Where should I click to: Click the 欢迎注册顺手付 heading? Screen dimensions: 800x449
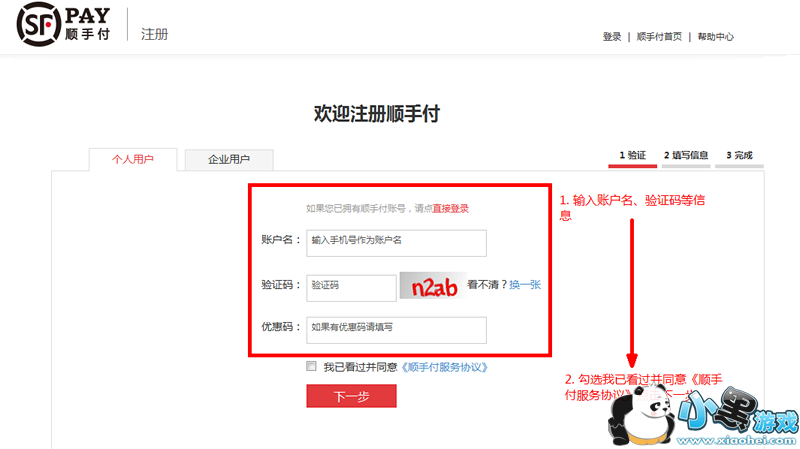377,113
